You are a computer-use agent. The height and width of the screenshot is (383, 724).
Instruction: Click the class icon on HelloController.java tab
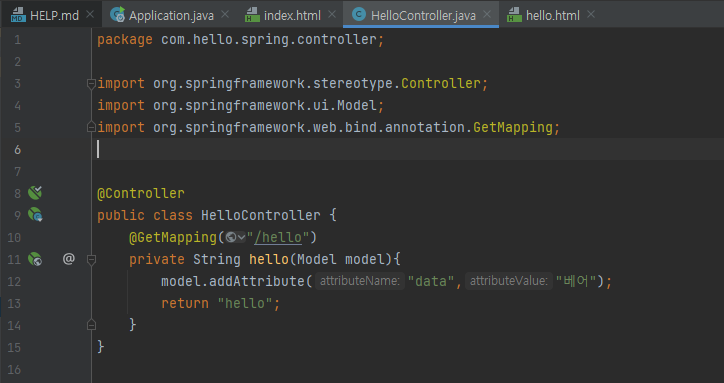point(358,14)
